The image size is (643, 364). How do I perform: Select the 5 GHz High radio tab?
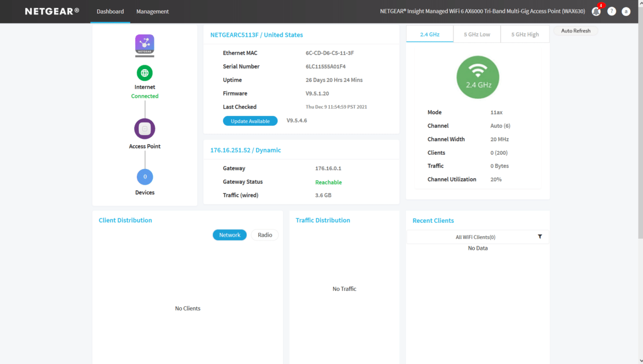525,35
